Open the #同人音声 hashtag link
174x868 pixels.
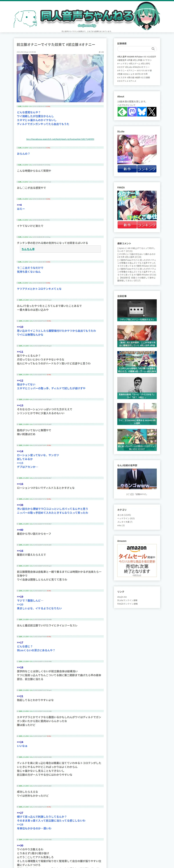122,57
